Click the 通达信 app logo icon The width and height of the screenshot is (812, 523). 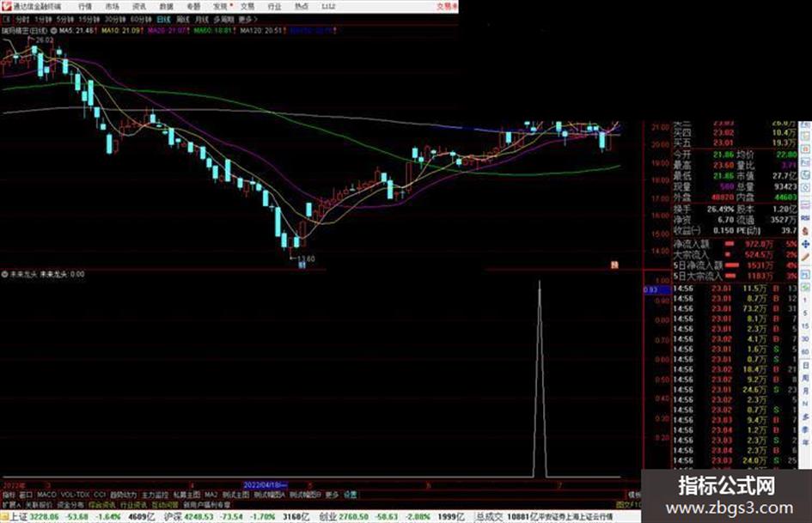coord(6,7)
